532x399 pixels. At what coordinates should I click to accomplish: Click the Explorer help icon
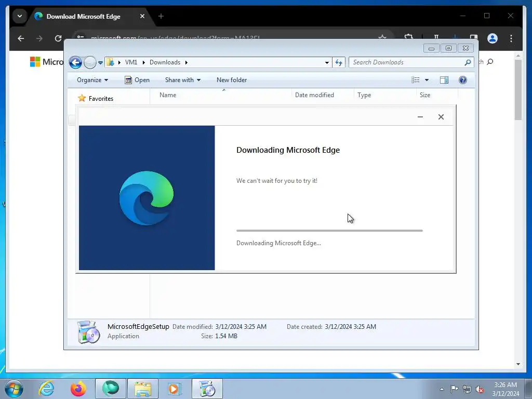coord(463,80)
